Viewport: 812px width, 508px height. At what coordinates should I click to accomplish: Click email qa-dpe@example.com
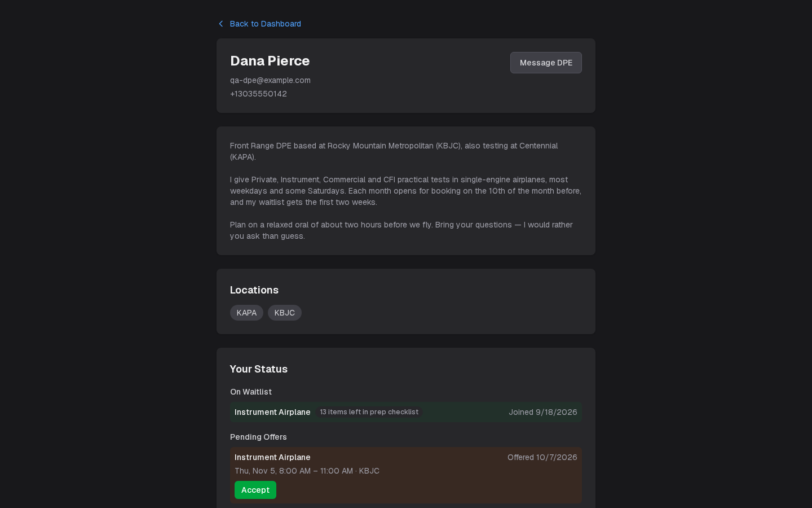pyautogui.click(x=270, y=80)
